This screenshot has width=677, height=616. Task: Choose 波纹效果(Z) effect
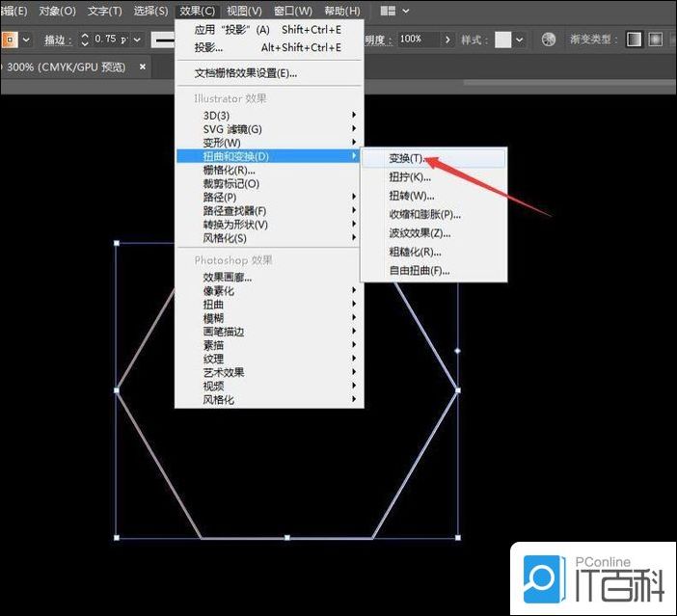tap(420, 233)
